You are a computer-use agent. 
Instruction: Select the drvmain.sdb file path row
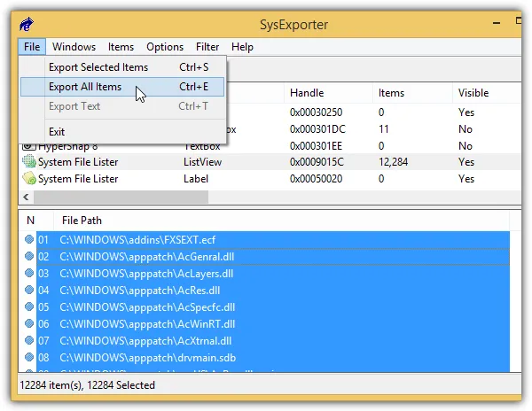point(273,358)
